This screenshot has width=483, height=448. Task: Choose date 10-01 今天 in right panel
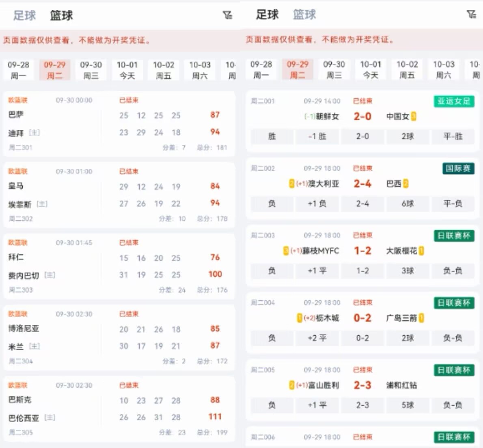coord(371,70)
